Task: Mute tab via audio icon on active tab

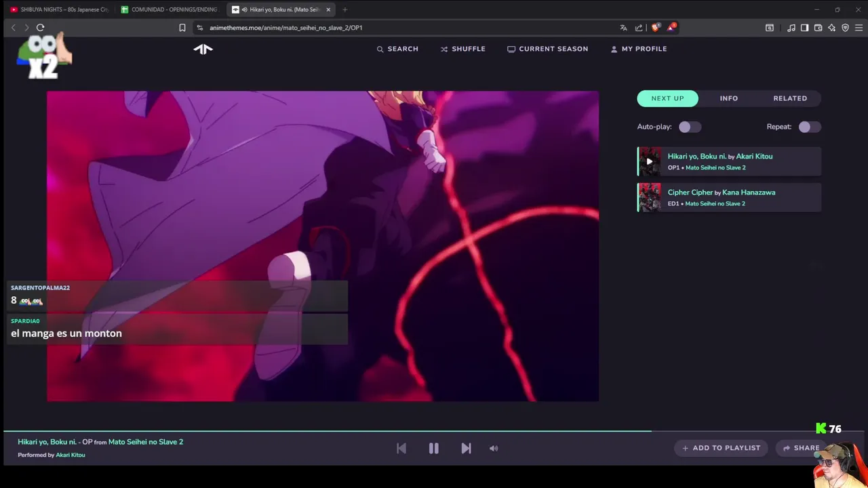Action: tap(244, 9)
